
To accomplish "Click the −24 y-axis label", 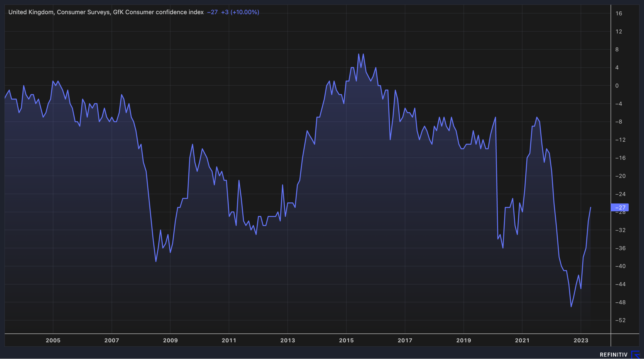I will (620, 194).
